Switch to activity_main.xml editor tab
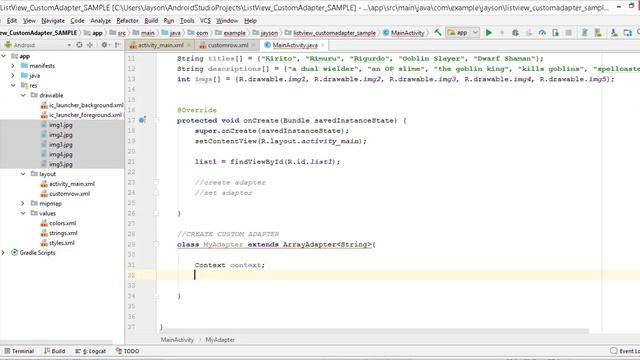This screenshot has width=640, height=360. 160,45
